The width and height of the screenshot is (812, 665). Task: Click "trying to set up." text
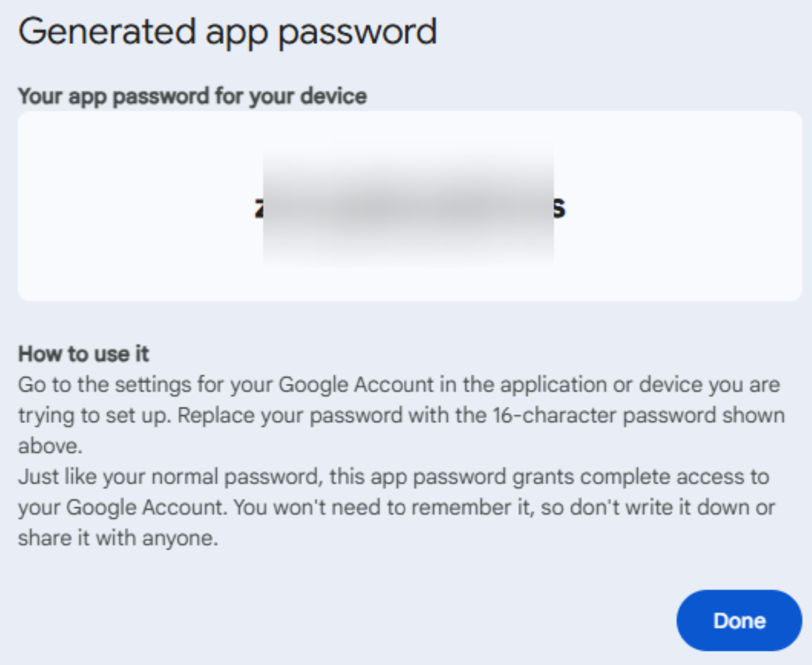pos(95,415)
